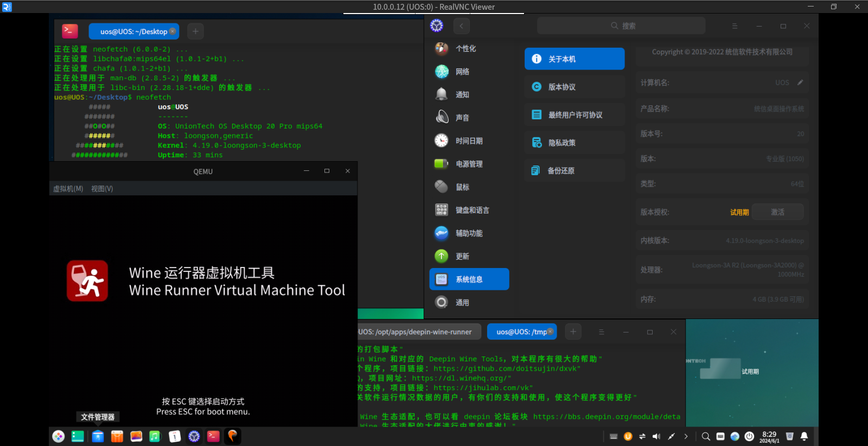Expand the system tray chevron

pyautogui.click(x=686, y=436)
